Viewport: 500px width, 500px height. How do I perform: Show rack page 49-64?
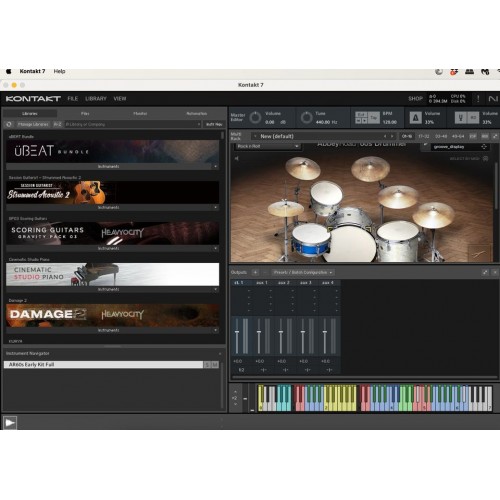[458, 136]
